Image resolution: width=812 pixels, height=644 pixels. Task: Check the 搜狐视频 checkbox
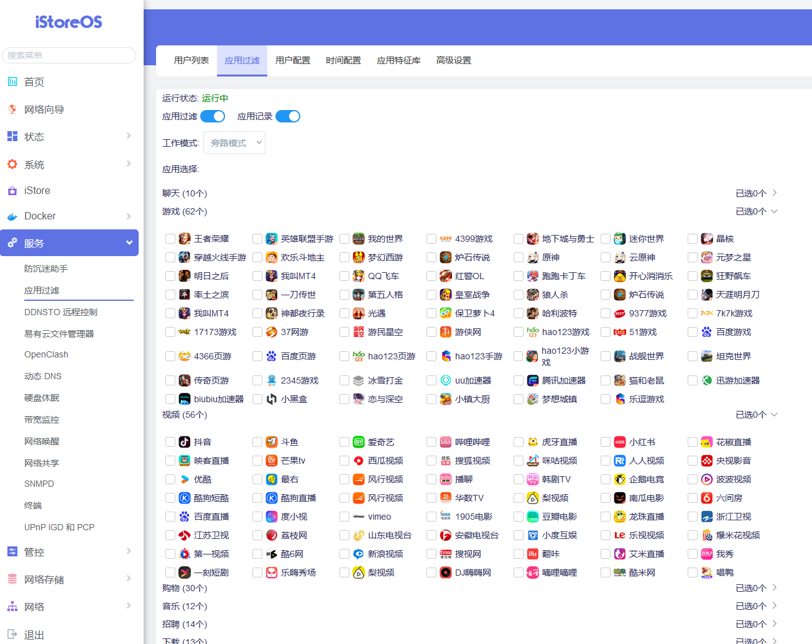[x=431, y=461]
